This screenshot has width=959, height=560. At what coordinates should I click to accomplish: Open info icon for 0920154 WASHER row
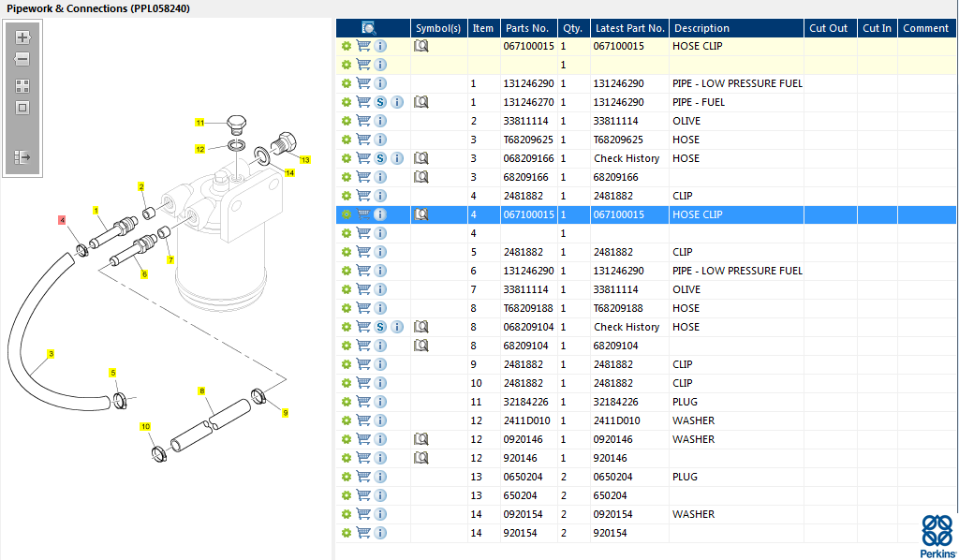(x=380, y=514)
